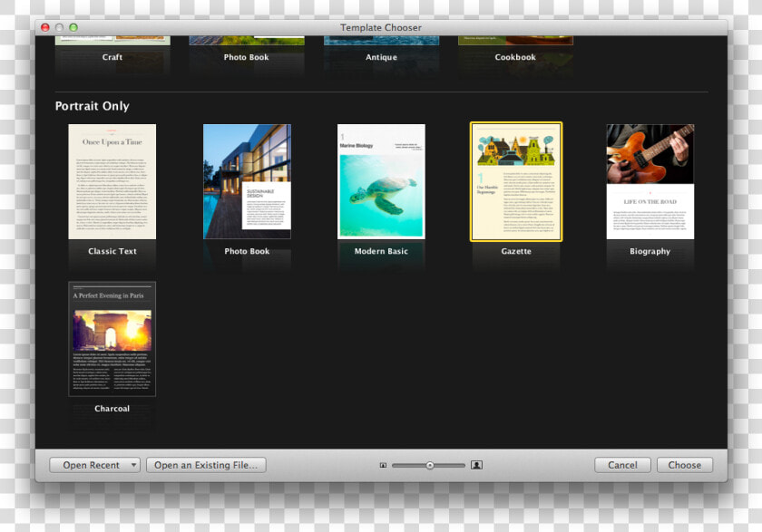Click the Craft template thumbnail at top
The width and height of the screenshot is (762, 532).
pos(112,40)
